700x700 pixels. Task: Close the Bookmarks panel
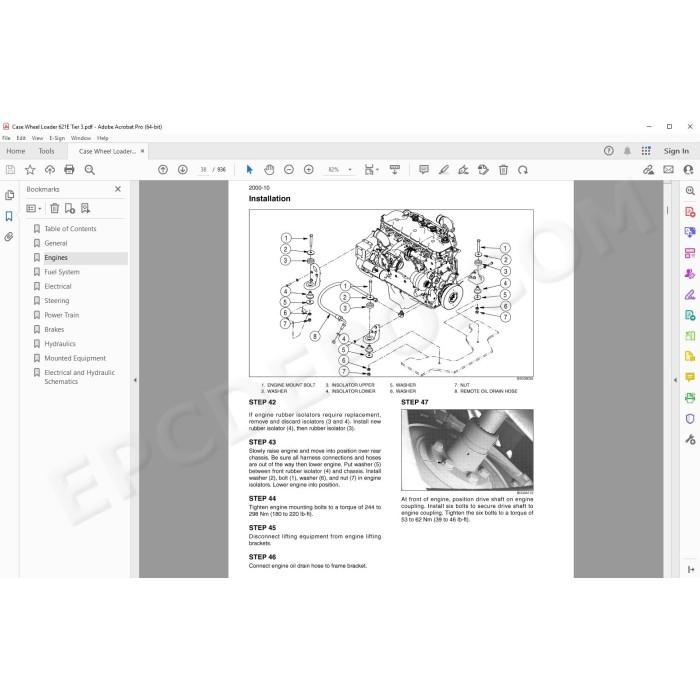pos(118,189)
